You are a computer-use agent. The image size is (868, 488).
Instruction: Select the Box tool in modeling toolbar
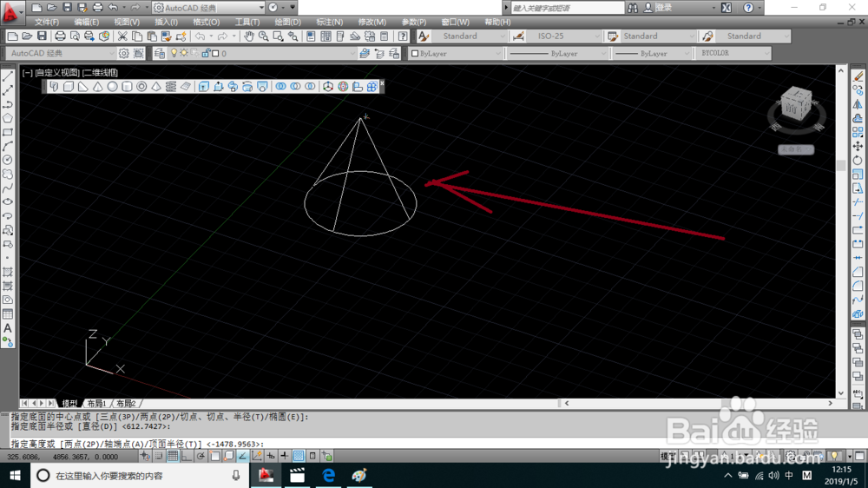pyautogui.click(x=69, y=87)
